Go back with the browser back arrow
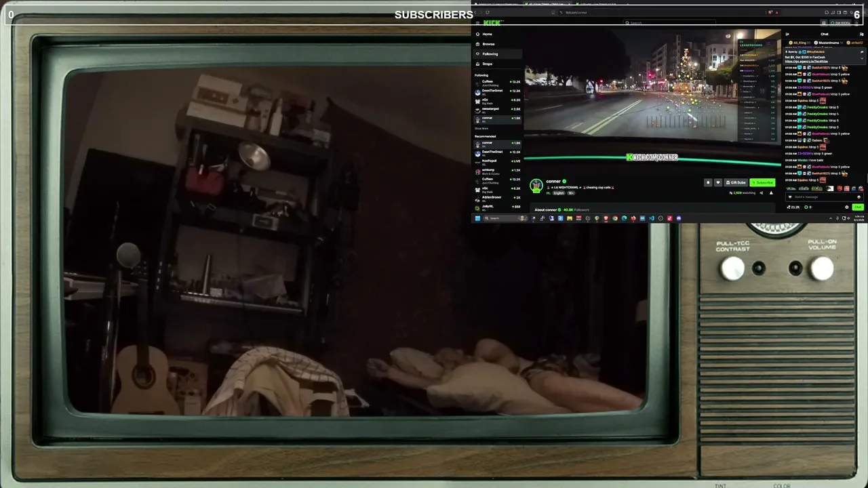The height and width of the screenshot is (488, 868). click(x=475, y=12)
